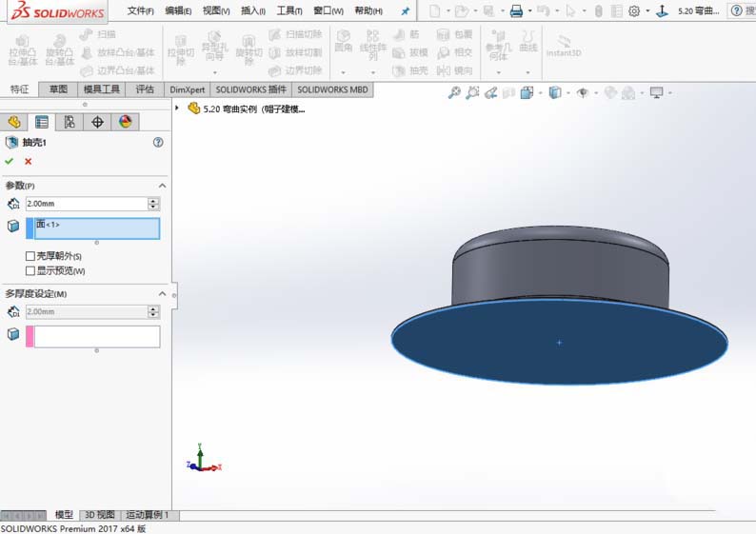
Task: Open dropdown arrow next to Print icon
Action: pyautogui.click(x=529, y=10)
